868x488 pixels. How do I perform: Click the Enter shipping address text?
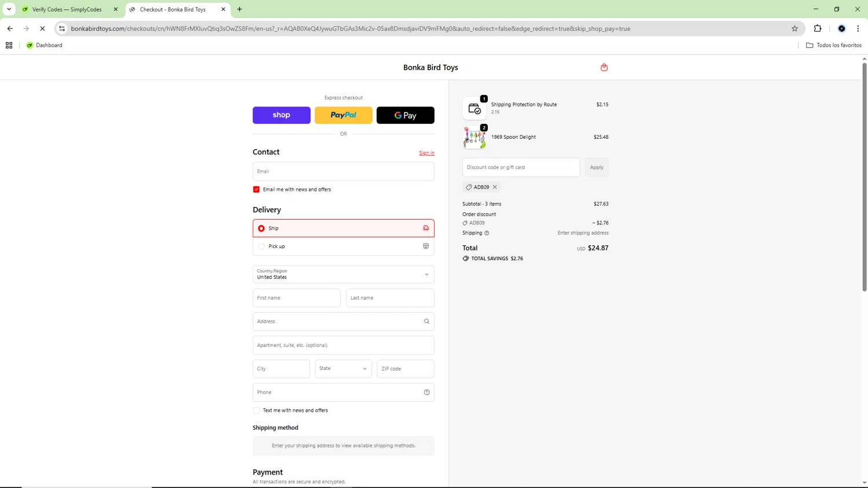coord(583,233)
